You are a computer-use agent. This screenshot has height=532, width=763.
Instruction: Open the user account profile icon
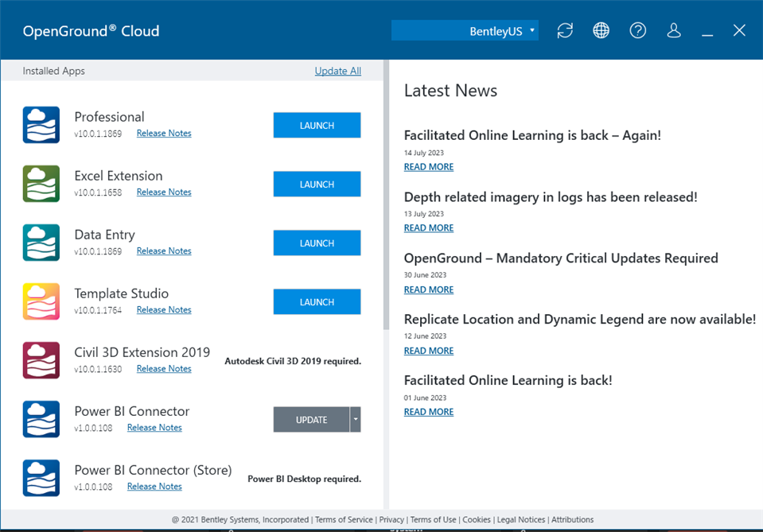[x=674, y=31]
